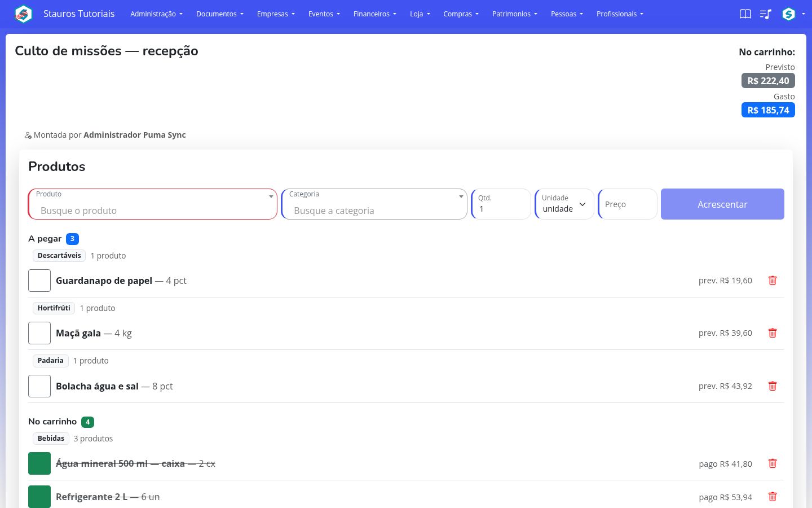Open the Administração menu

[x=156, y=14]
